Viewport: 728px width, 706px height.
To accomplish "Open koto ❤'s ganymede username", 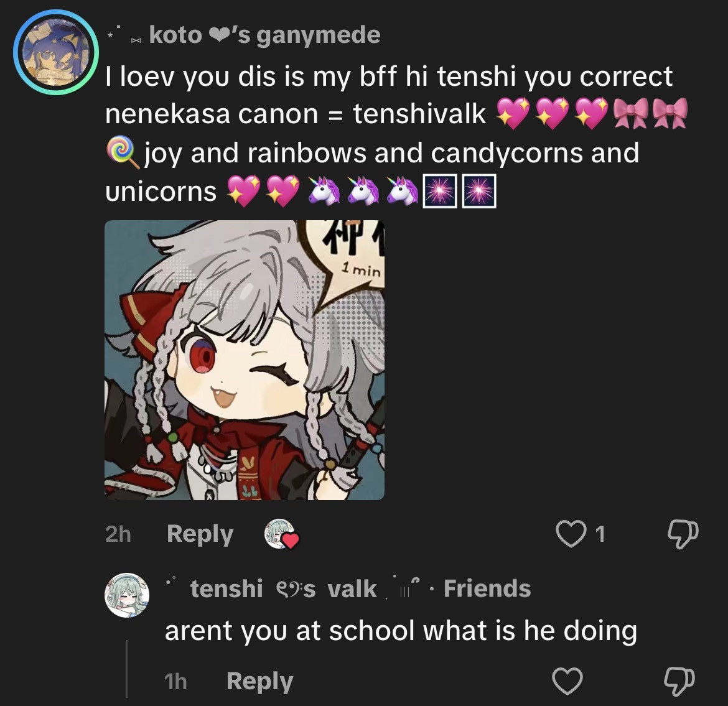I will click(264, 35).
